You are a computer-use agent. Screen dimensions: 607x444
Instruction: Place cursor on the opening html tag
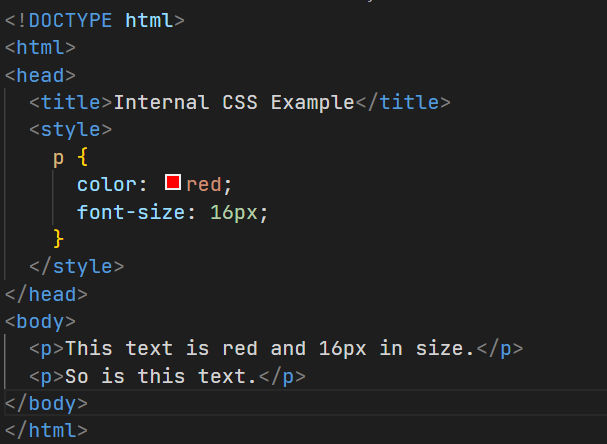pyautogui.click(x=40, y=47)
